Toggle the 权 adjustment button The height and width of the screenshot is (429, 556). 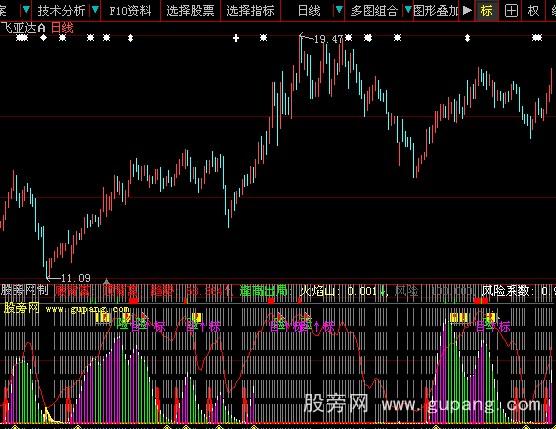click(x=533, y=11)
